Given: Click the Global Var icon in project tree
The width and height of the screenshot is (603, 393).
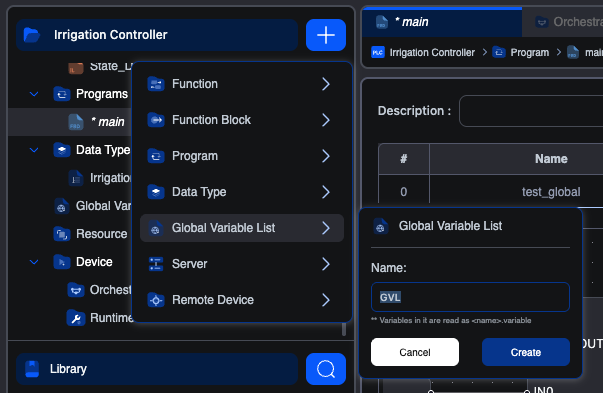Looking at the screenshot, I should (62, 206).
